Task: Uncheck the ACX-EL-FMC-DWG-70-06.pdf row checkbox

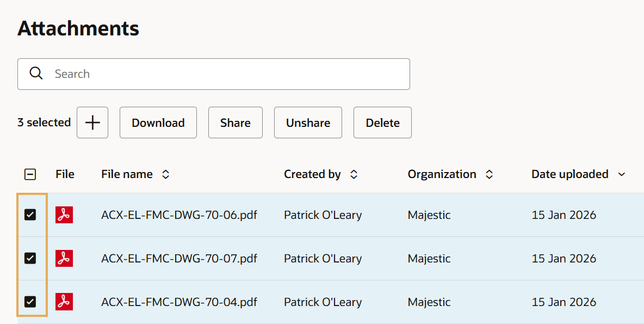Action: [x=30, y=215]
